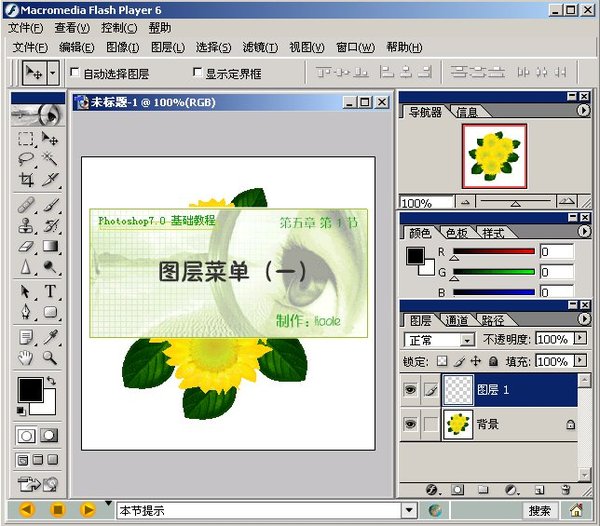Select the Type tool
This screenshot has height=526, width=600.
tap(50, 291)
